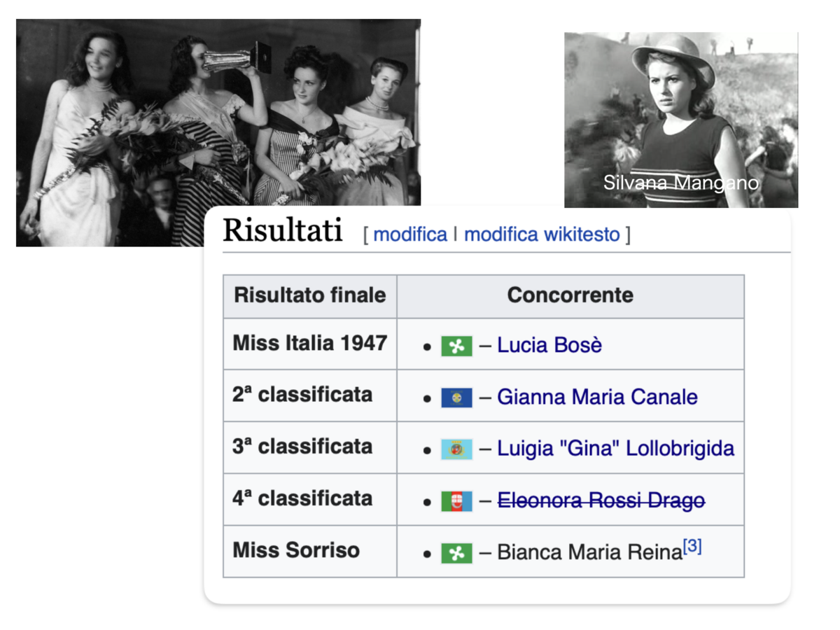Viewport: 840px width, 630px height.
Task: Click the Silvana Mangano caption text
Action: (681, 183)
